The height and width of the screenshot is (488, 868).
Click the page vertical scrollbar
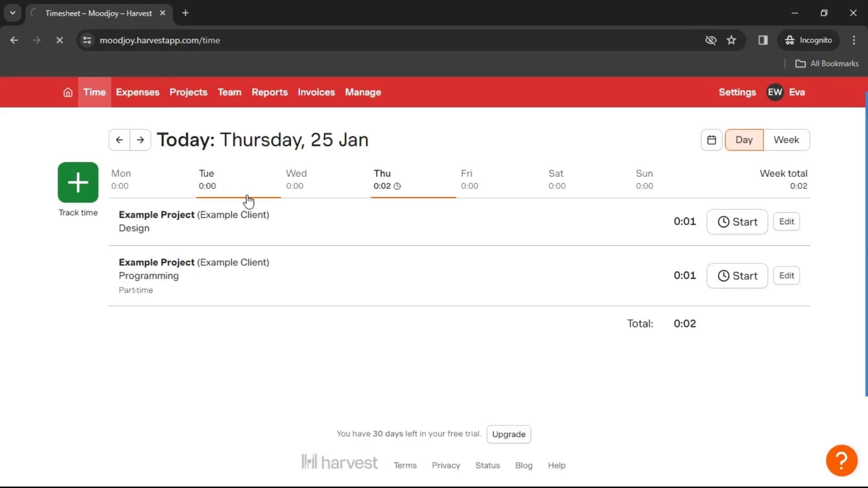866,244
